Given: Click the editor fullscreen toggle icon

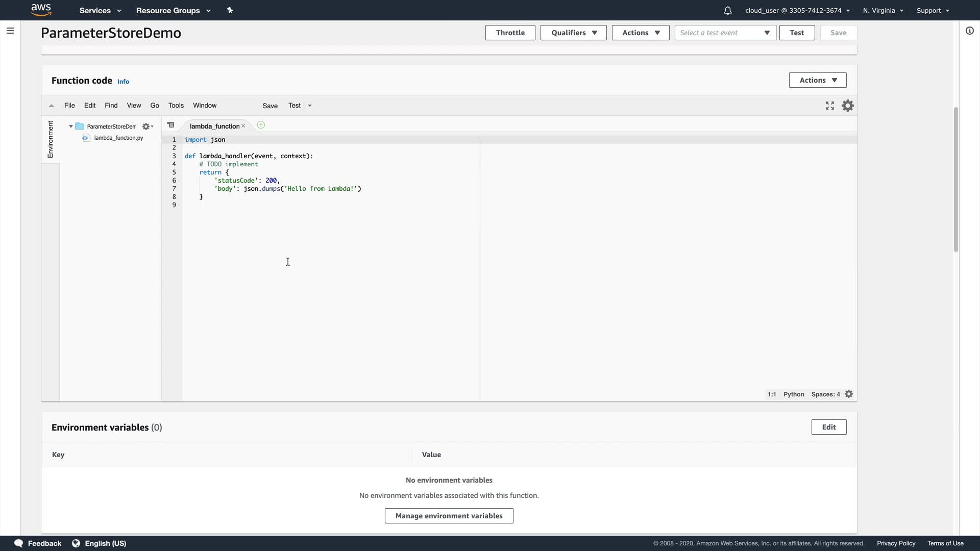Looking at the screenshot, I should tap(830, 106).
